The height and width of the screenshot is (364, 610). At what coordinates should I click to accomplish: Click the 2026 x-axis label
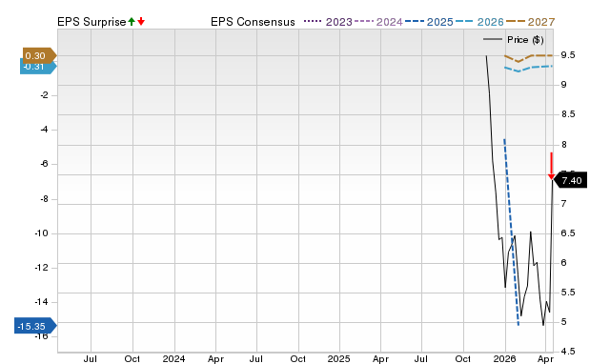504,358
